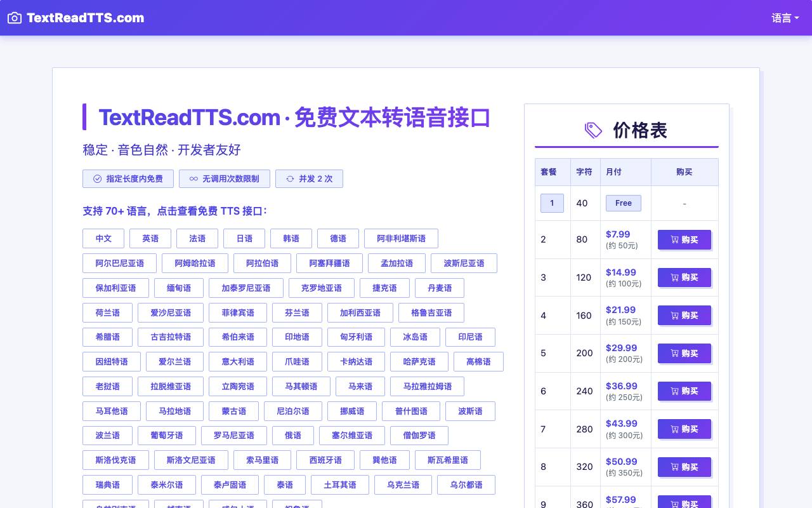Pick 立陶宛语 from the language list

point(238,387)
